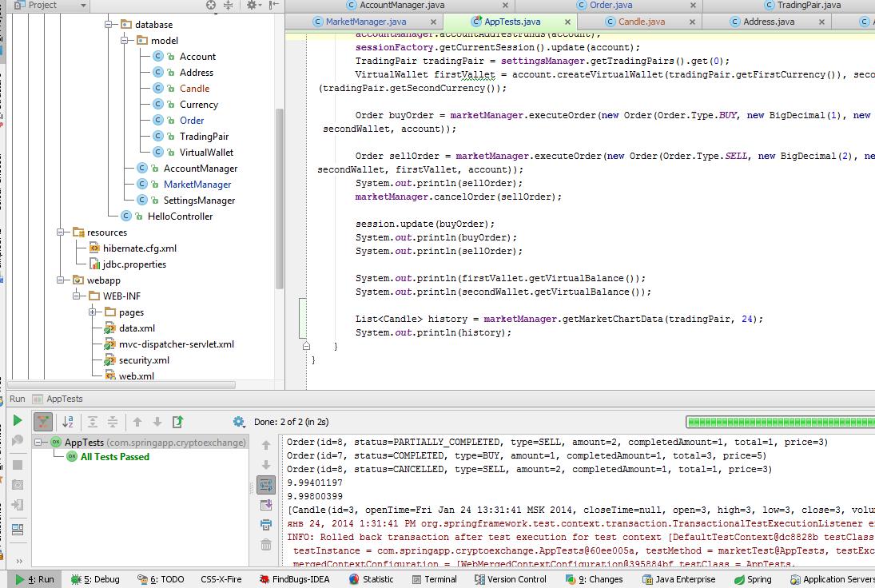Switch to MarketManager.java editor tab
The width and height of the screenshot is (875, 588).
(366, 22)
